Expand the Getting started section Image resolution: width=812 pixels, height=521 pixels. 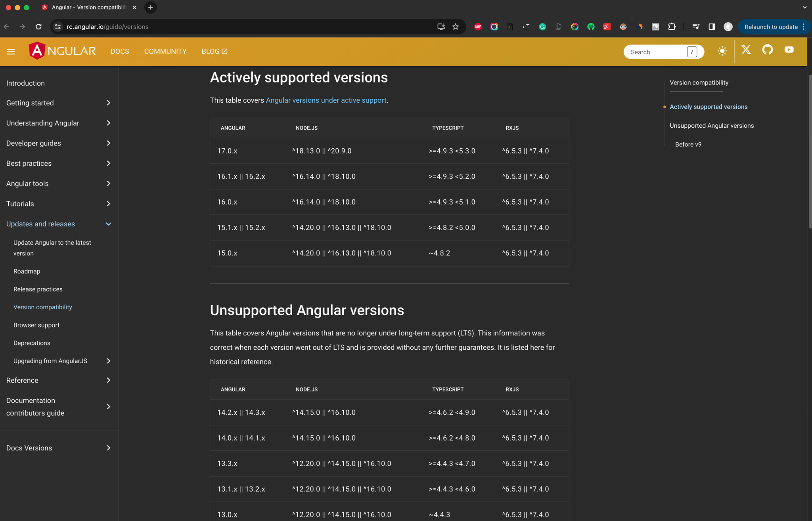tap(108, 103)
